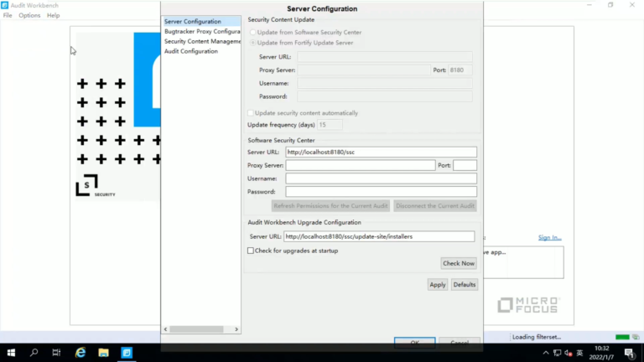This screenshot has height=362, width=644.
Task: Click the Check Now button
Action: point(459,263)
